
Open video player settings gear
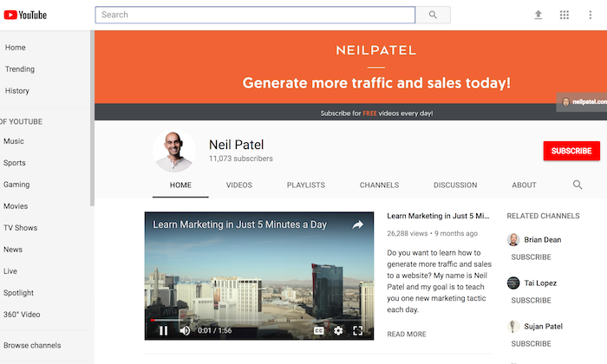[x=338, y=330]
